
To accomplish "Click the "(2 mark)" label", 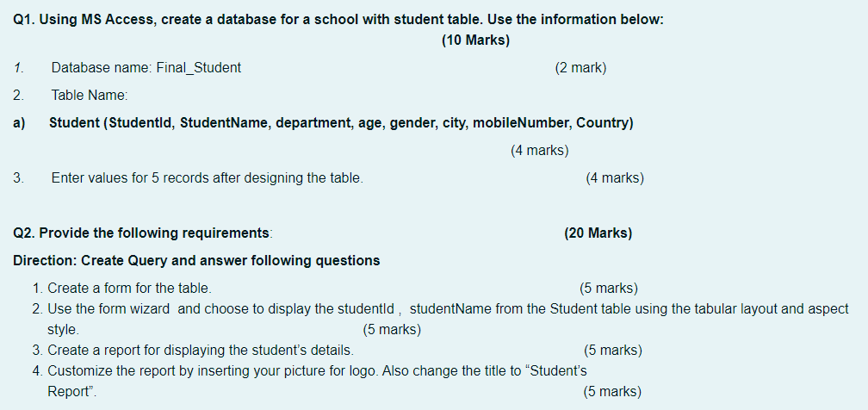I will point(580,68).
